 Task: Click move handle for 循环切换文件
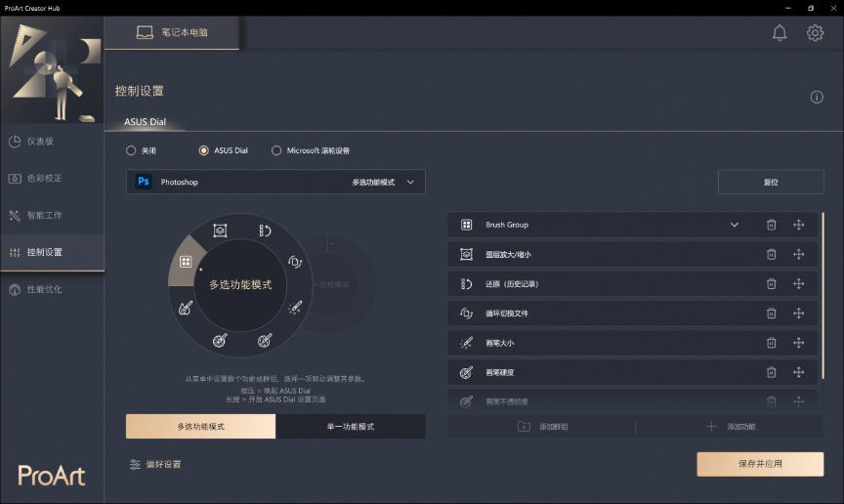(x=799, y=314)
